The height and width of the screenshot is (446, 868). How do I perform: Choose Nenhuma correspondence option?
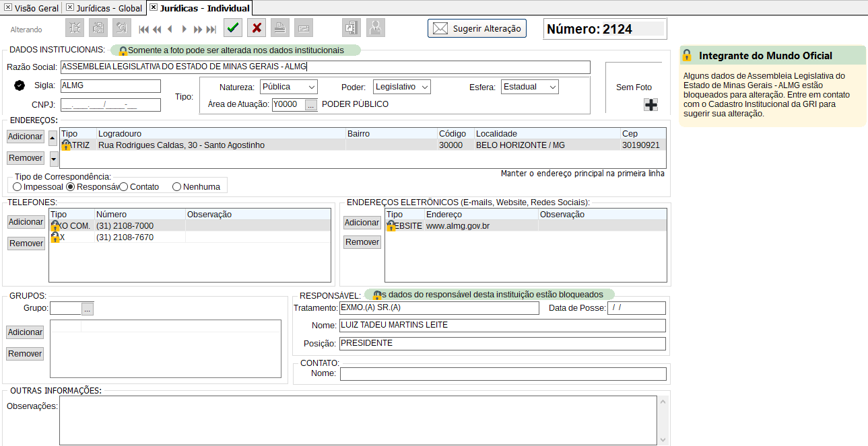[177, 187]
